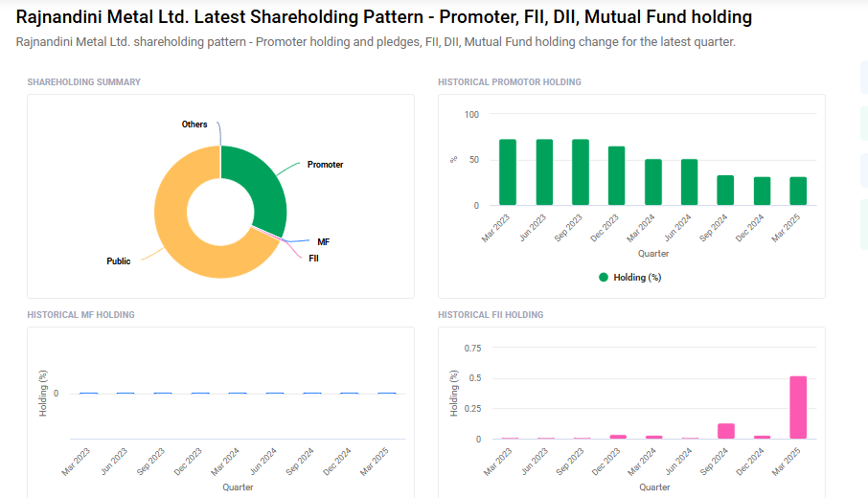Click Dec 2024 label on MF chart axis
The width and height of the screenshot is (868, 498).
click(337, 462)
